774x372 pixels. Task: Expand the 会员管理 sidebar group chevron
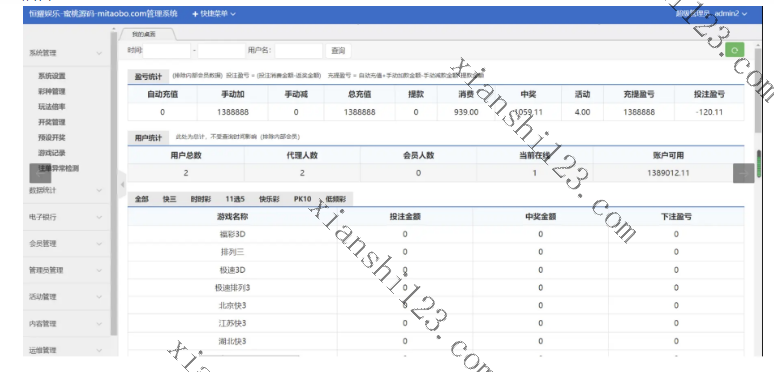[99, 244]
